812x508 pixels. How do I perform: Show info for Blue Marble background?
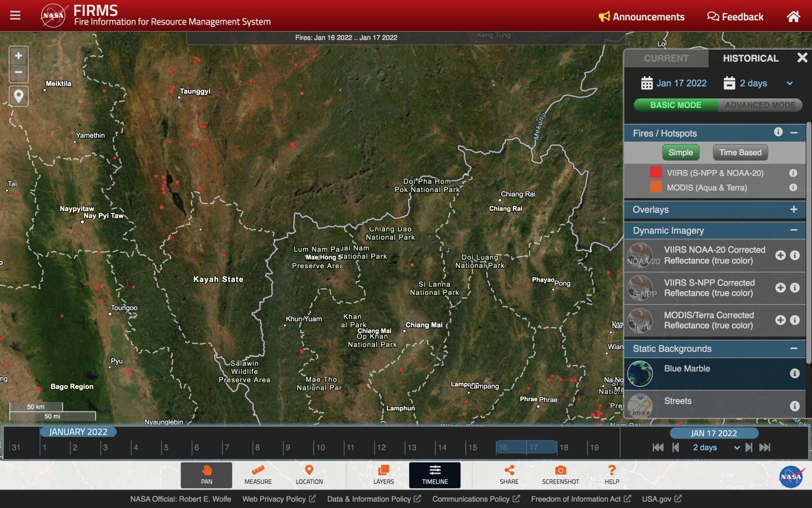click(x=795, y=373)
